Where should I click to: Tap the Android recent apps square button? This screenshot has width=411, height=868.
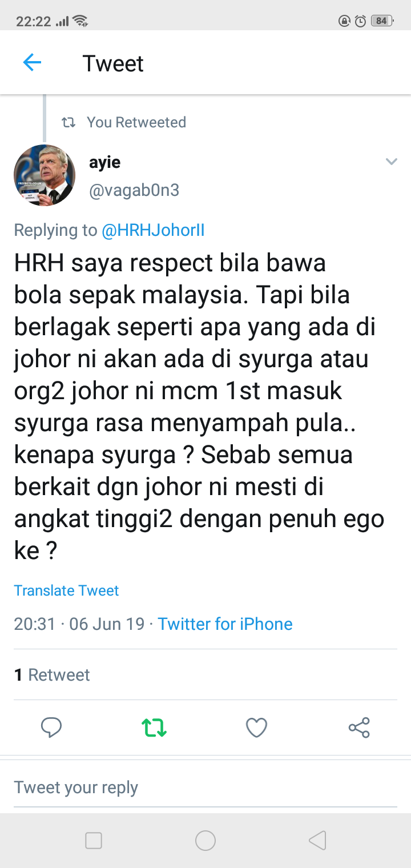pos(94,840)
